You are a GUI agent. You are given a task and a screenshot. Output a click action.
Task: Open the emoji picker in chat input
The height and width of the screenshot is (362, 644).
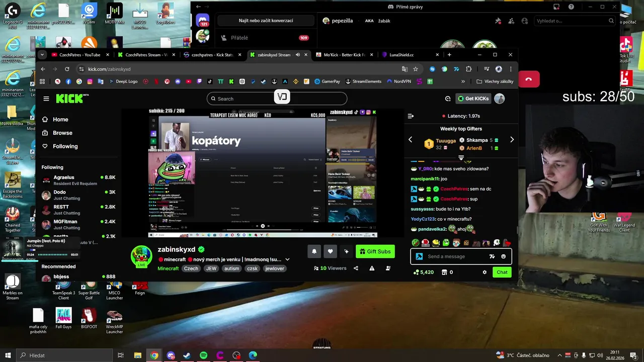click(504, 256)
